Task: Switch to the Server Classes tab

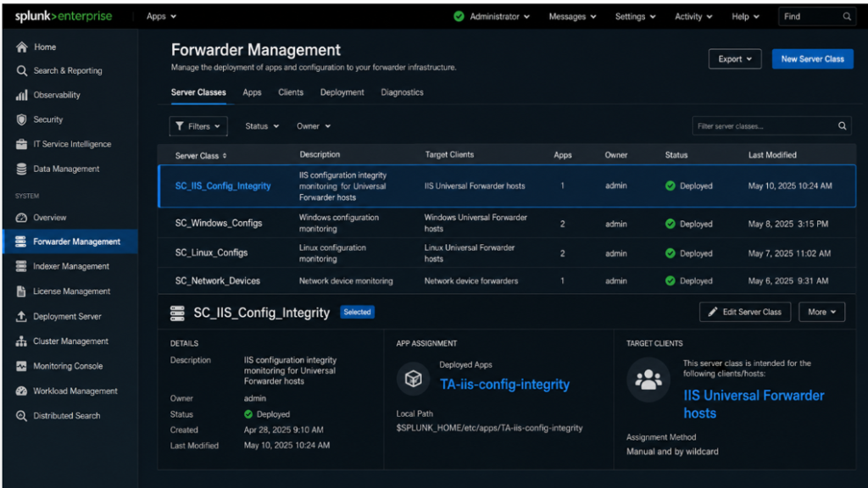Action: 198,92
